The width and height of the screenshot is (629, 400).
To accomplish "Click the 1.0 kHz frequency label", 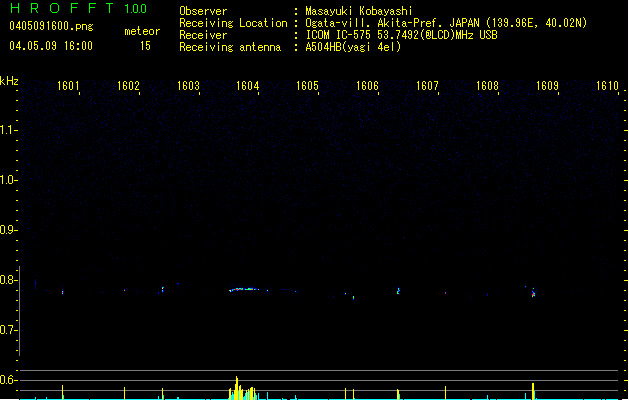I will click(7, 180).
